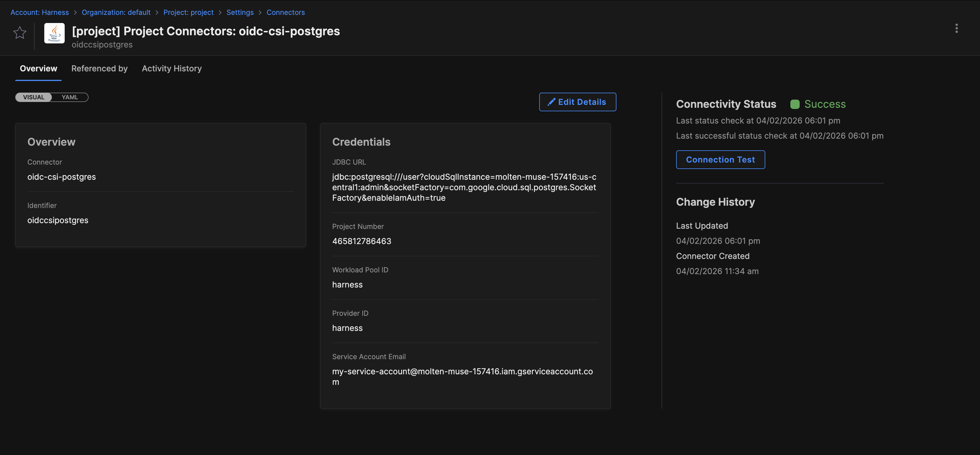The width and height of the screenshot is (980, 455).
Task: Select Project Number 465812786463
Action: pyautogui.click(x=362, y=241)
